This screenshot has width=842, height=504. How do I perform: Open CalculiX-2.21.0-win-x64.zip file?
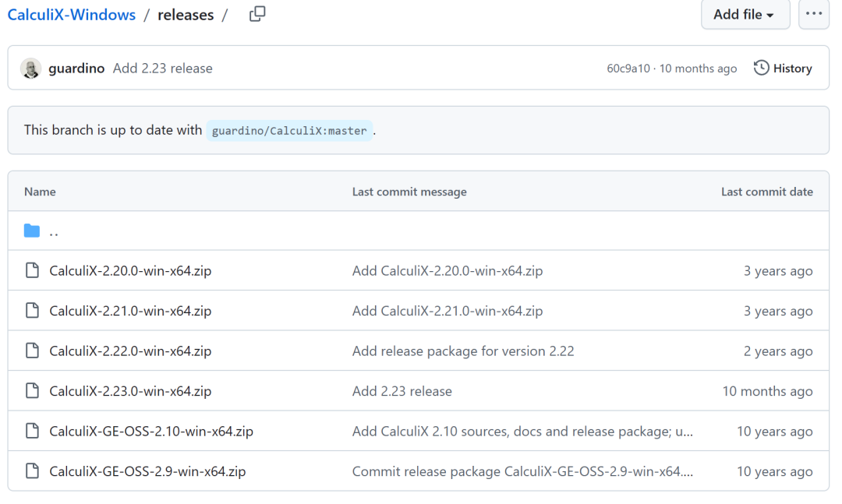[x=130, y=311]
